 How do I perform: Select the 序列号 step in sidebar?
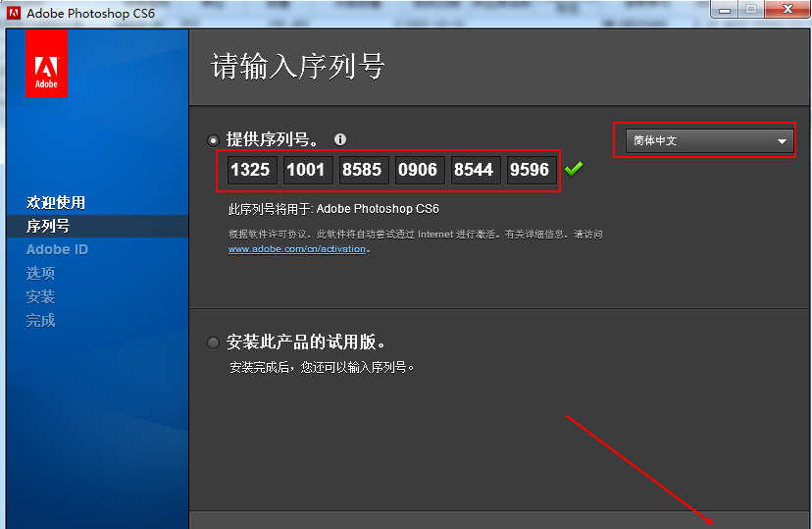click(48, 227)
